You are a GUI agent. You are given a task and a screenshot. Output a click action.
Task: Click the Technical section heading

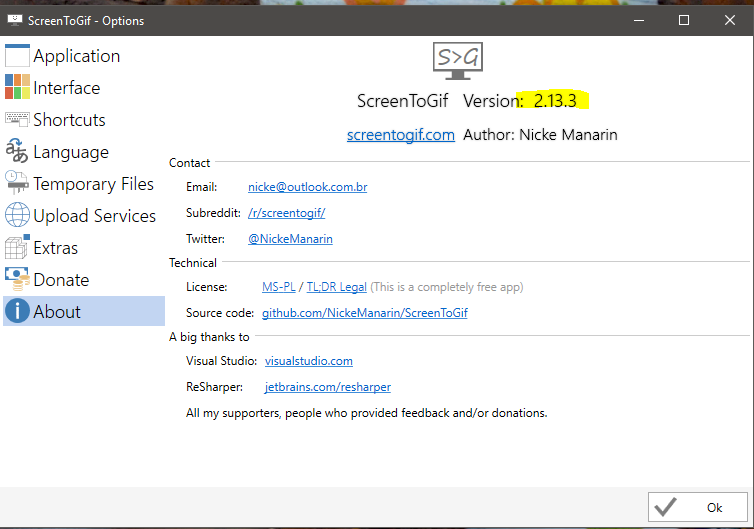[x=193, y=263]
